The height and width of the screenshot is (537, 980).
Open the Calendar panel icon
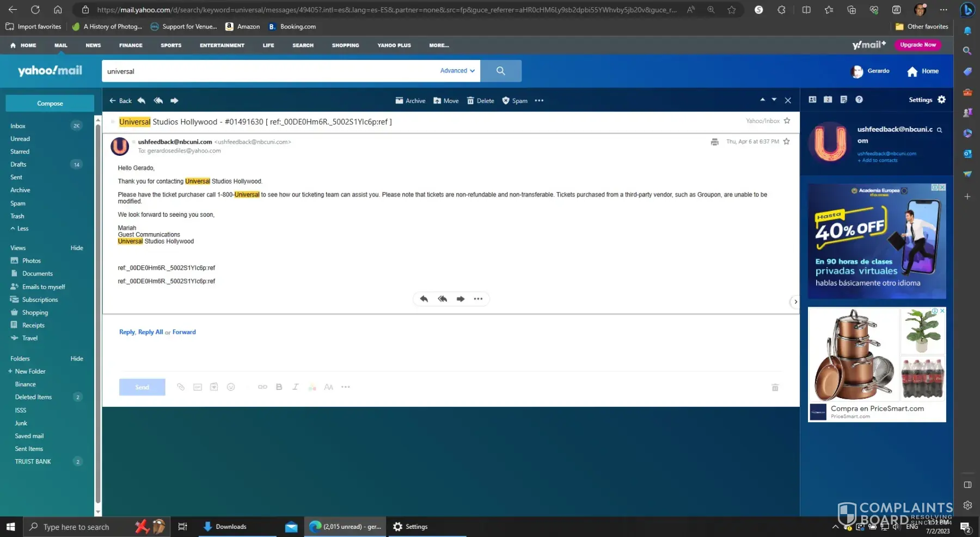828,100
